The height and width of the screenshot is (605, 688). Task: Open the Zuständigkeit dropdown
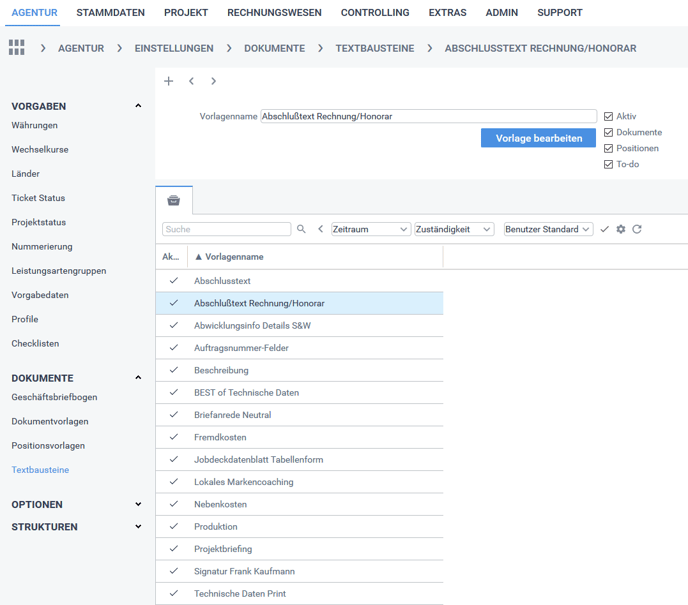[454, 229]
